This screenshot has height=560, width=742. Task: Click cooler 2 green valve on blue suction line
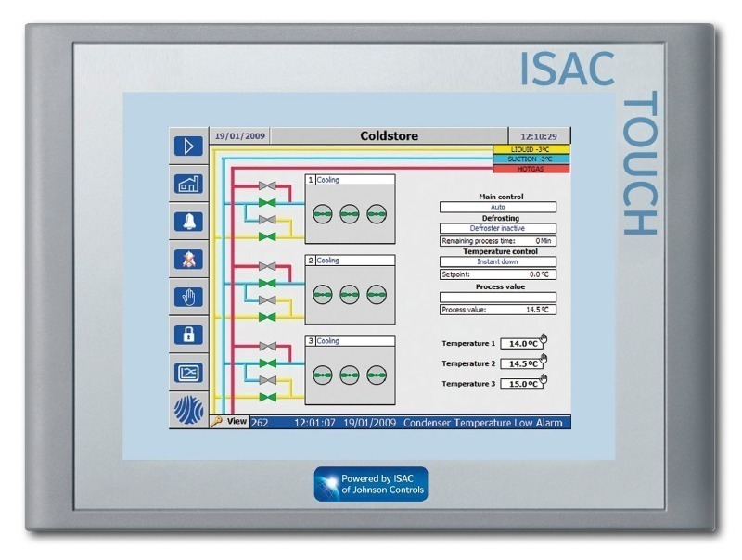(267, 284)
